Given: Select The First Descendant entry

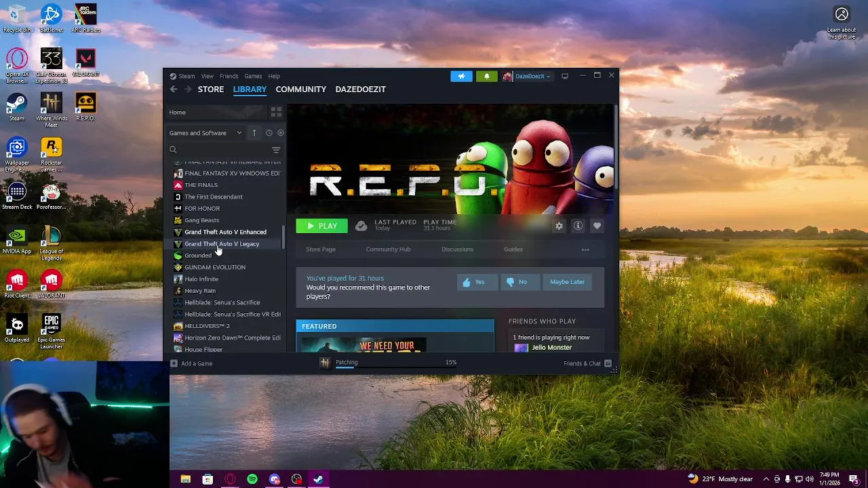Looking at the screenshot, I should coord(213,197).
